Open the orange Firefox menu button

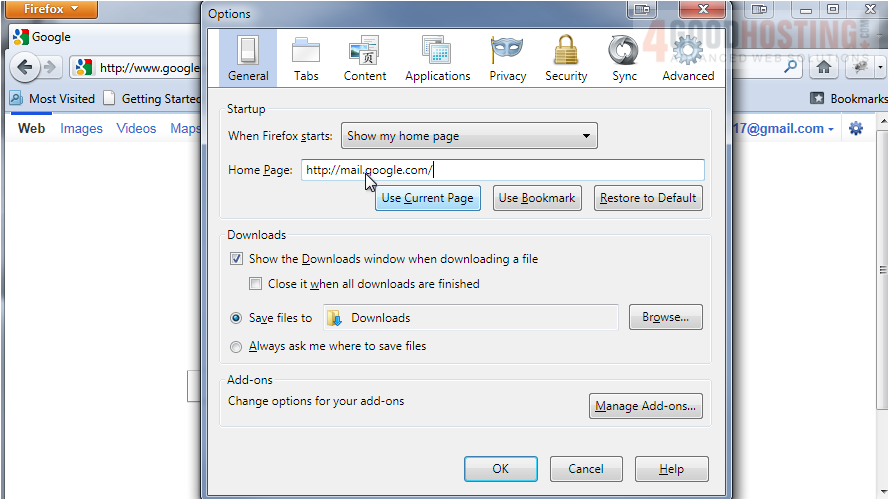(x=49, y=9)
